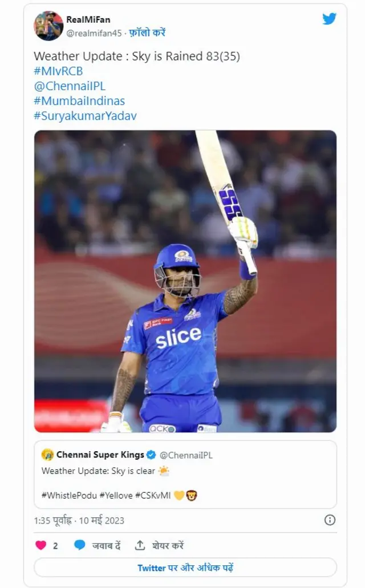This screenshot has height=588, width=365.
Task: Click the @realmifan45 handle
Action: (x=94, y=33)
